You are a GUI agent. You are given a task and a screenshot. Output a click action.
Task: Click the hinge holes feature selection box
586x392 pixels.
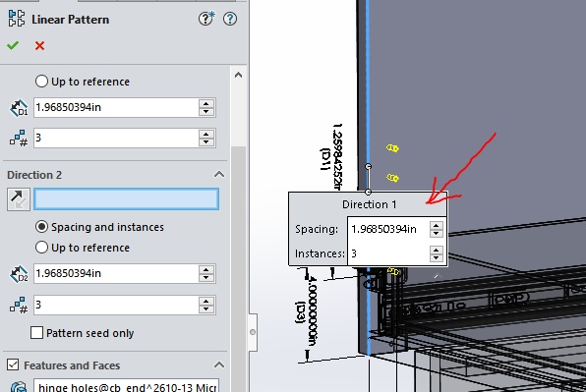[x=126, y=386]
